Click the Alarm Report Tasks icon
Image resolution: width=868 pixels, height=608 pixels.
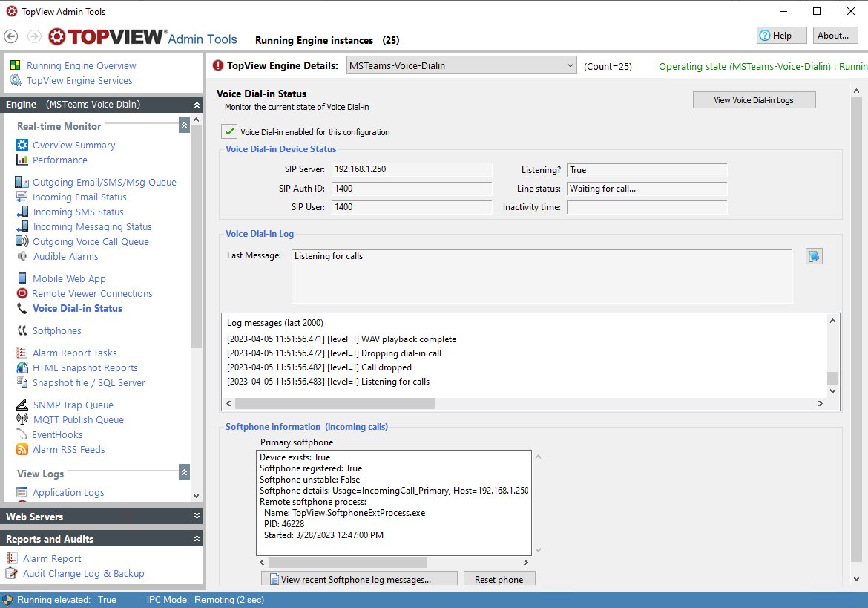tap(22, 353)
